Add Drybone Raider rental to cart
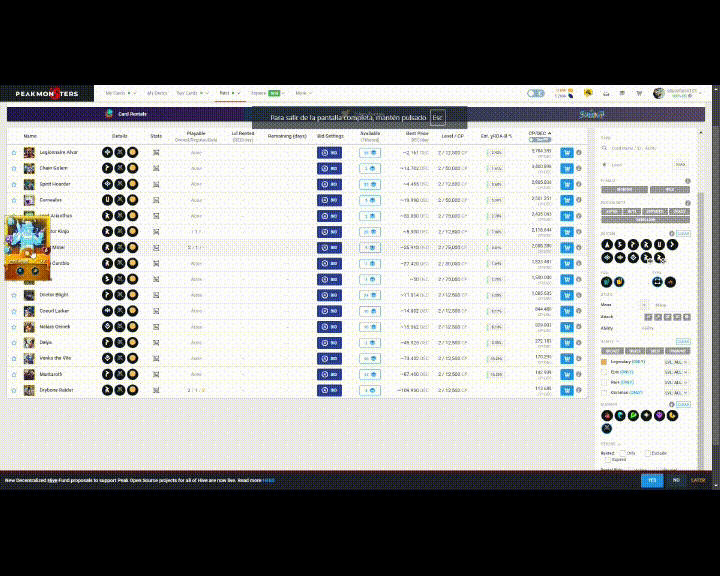The height and width of the screenshot is (576, 720). coord(567,390)
